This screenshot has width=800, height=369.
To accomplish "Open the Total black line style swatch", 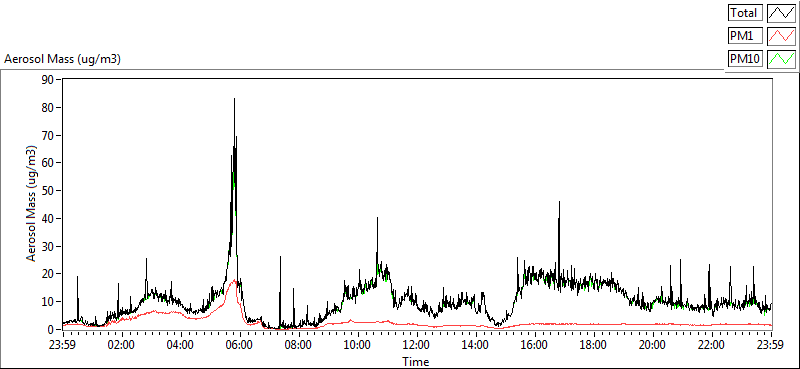I will pos(781,13).
